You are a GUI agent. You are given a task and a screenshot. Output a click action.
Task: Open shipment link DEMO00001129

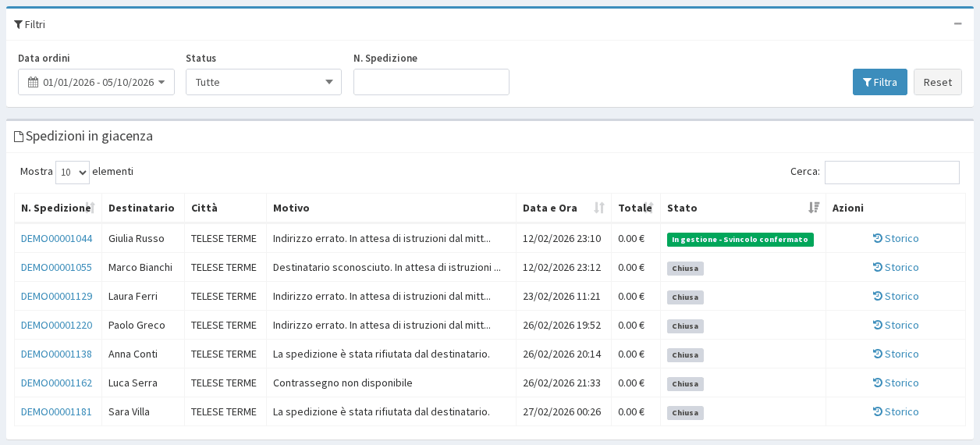coord(56,296)
